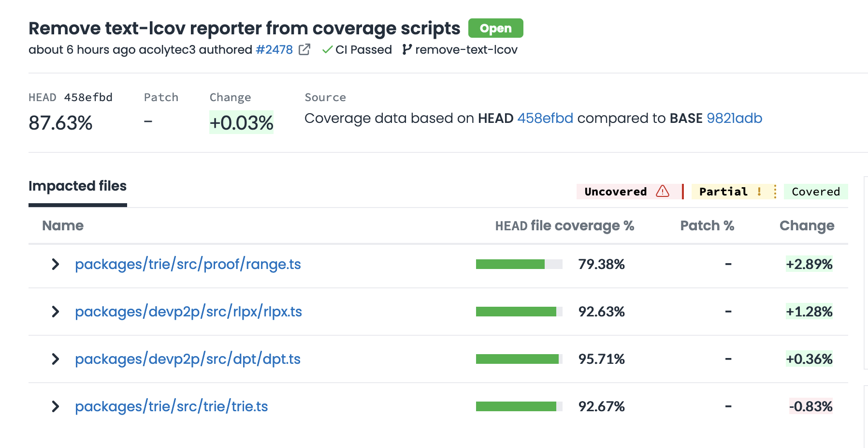Click the CI Passed green checkmark icon
The image size is (868, 448).
(x=327, y=49)
